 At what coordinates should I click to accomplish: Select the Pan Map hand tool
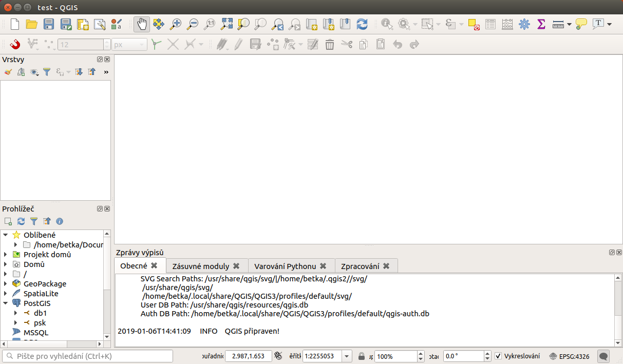(x=142, y=24)
